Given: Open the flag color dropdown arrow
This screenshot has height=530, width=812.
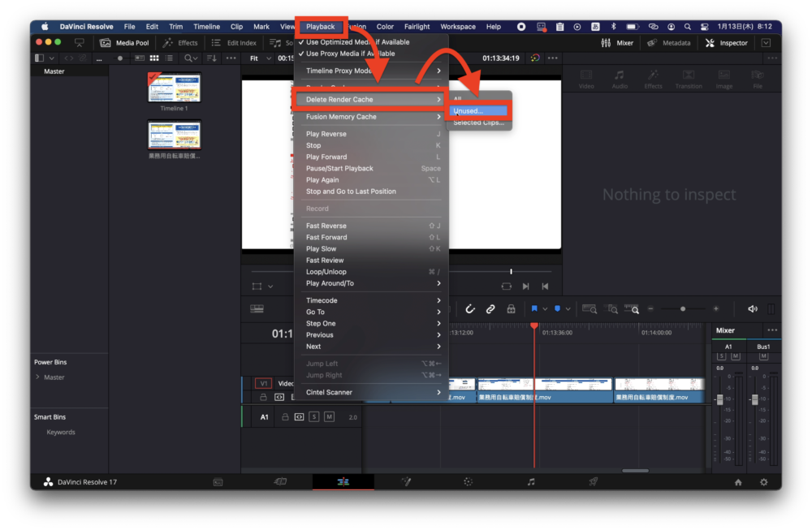Looking at the screenshot, I should point(545,309).
